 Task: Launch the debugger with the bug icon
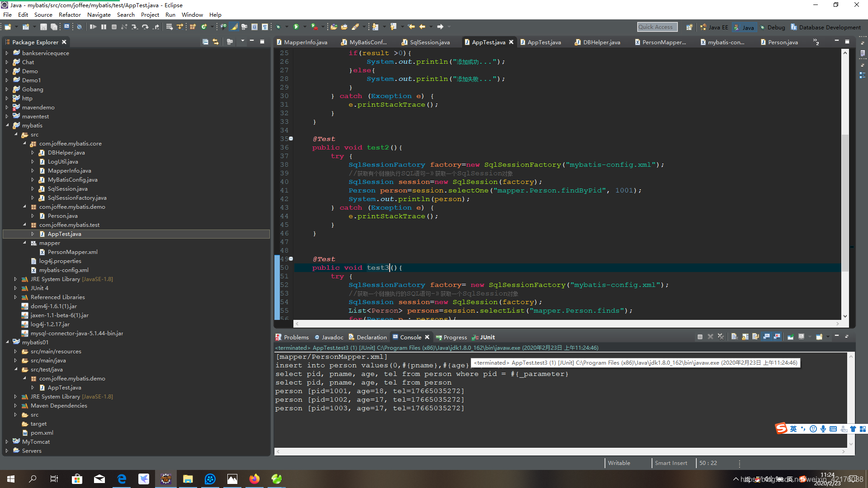278,27
